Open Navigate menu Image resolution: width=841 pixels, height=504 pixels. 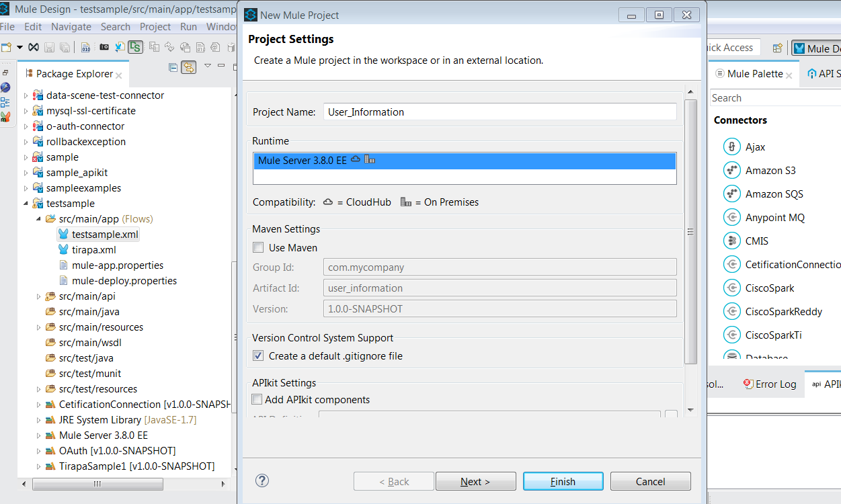tap(71, 27)
